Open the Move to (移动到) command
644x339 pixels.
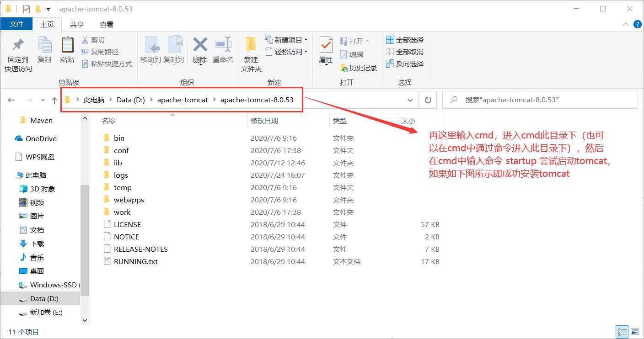click(x=150, y=50)
